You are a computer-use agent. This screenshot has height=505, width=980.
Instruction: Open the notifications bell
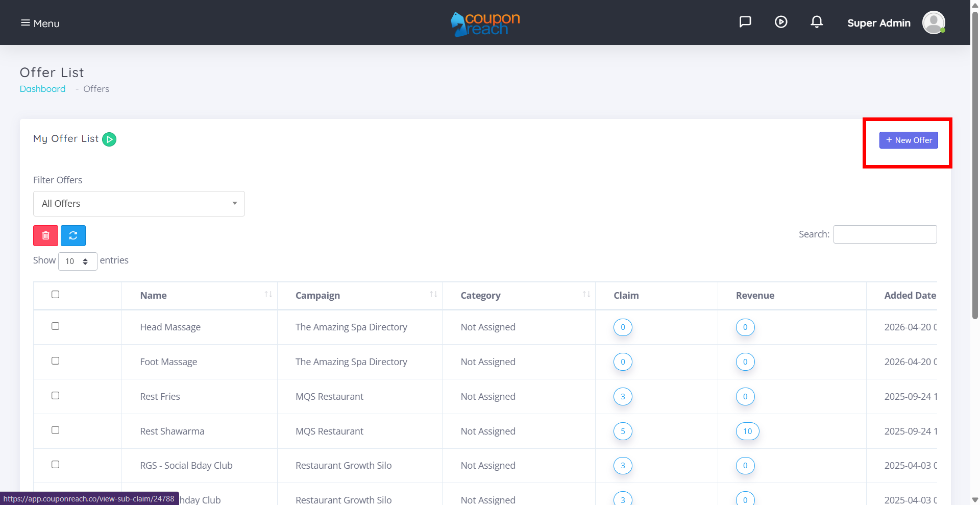[x=817, y=22]
